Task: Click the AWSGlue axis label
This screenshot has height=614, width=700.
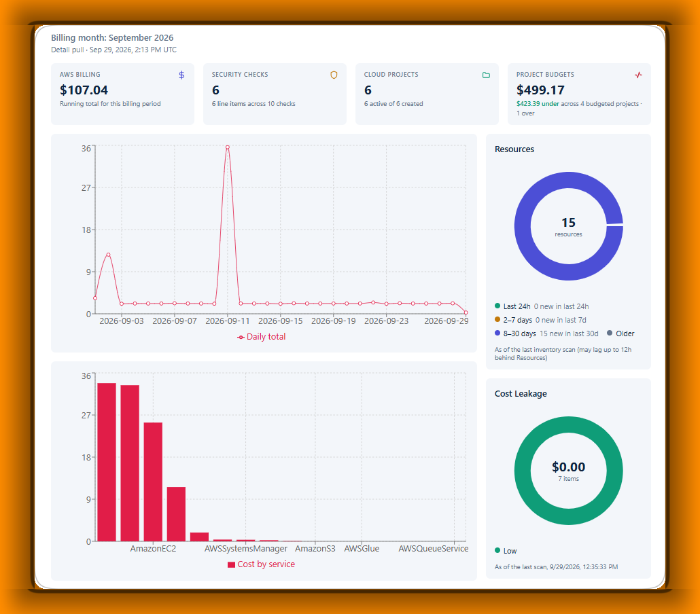Action: pyautogui.click(x=362, y=548)
